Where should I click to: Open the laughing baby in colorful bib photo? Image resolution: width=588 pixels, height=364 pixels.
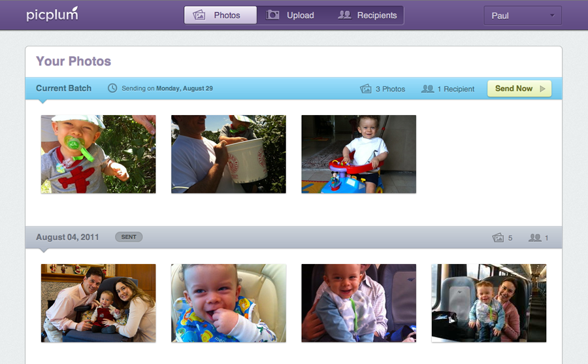[x=229, y=303]
